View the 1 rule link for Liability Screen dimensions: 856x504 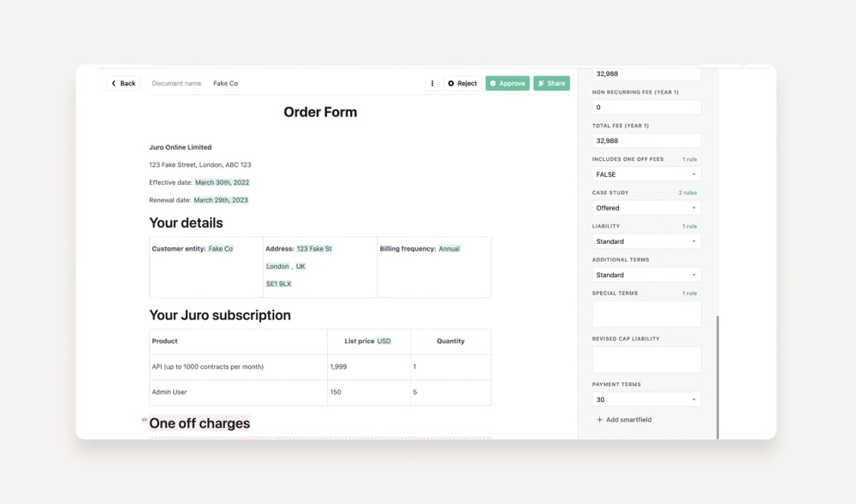pyautogui.click(x=689, y=227)
